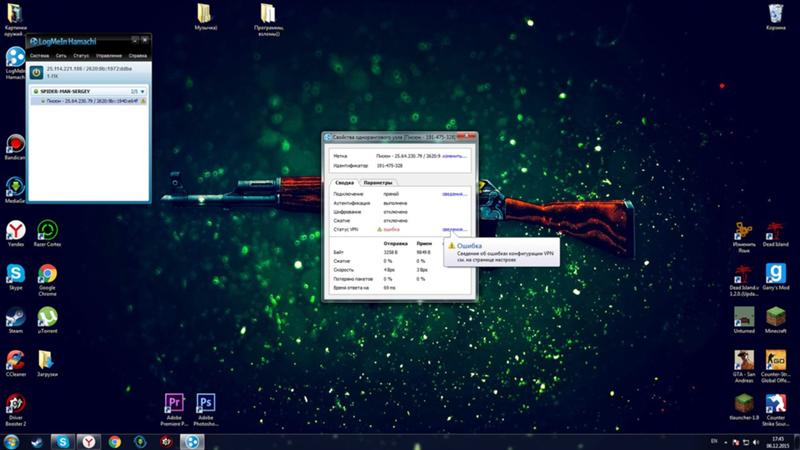Click the red ошибка VPN status text
Viewport: 800px width, 450px height.
[x=391, y=230]
